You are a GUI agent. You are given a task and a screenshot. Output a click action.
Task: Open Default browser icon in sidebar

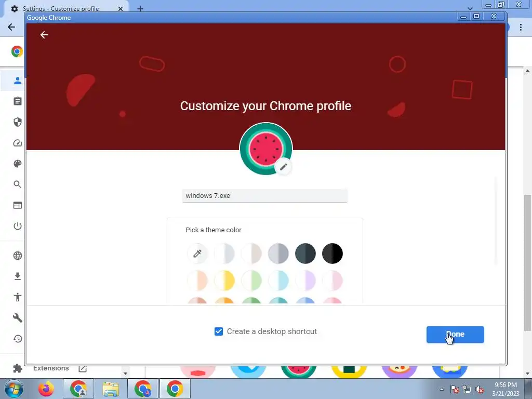point(18,205)
